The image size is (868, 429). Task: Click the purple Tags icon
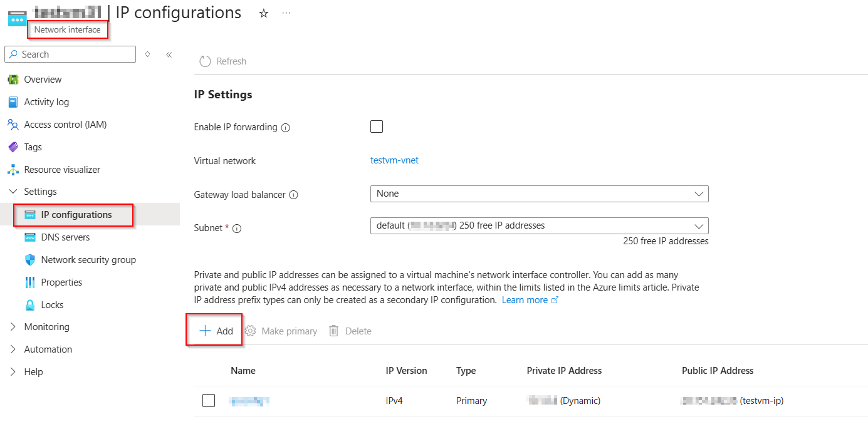(13, 147)
